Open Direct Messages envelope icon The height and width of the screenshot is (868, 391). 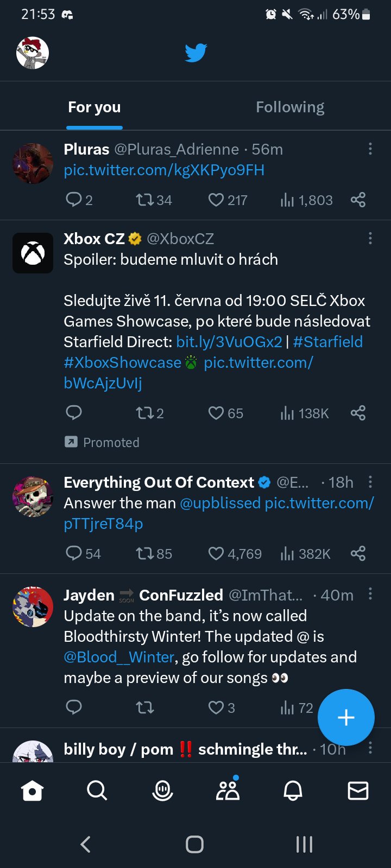[358, 790]
